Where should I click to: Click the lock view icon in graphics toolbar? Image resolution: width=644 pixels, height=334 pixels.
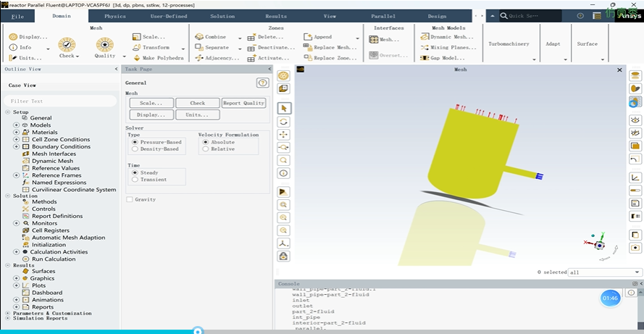[x=284, y=256]
